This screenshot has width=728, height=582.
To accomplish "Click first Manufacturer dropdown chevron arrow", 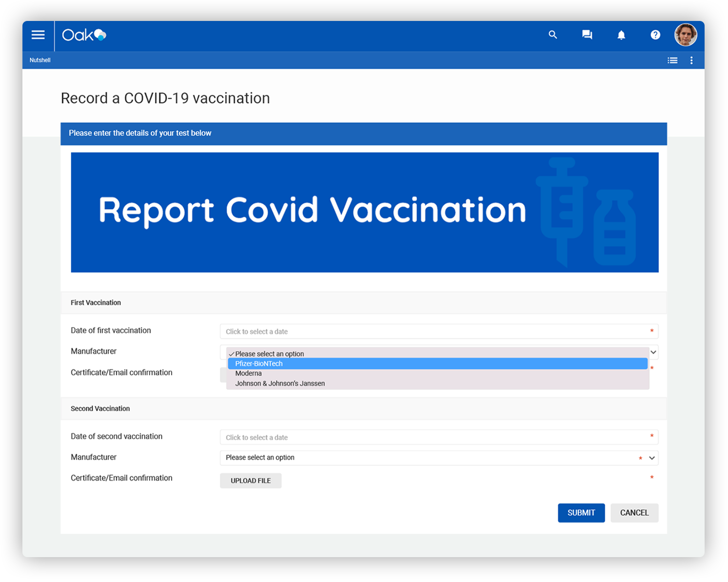I will pyautogui.click(x=653, y=352).
